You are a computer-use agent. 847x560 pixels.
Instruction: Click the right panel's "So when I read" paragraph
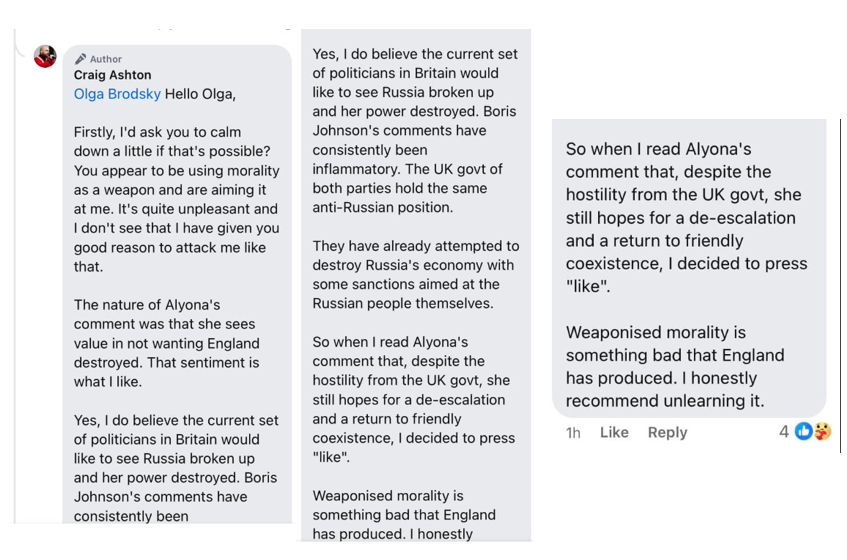(686, 218)
